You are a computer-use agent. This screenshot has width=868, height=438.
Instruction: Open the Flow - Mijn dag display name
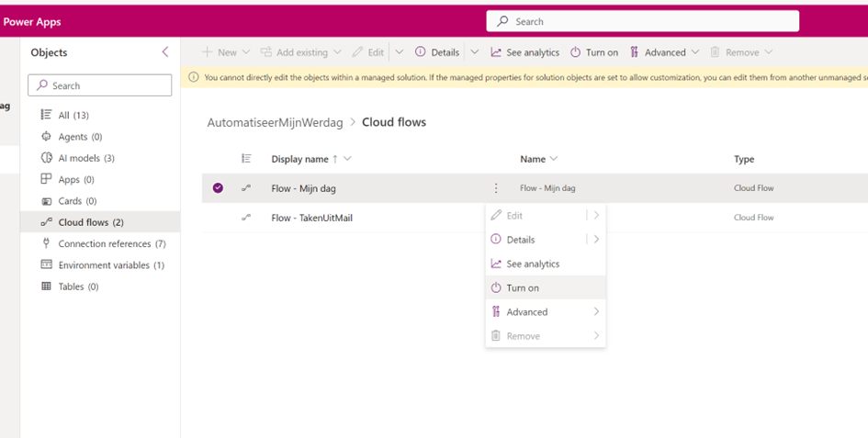coord(303,188)
